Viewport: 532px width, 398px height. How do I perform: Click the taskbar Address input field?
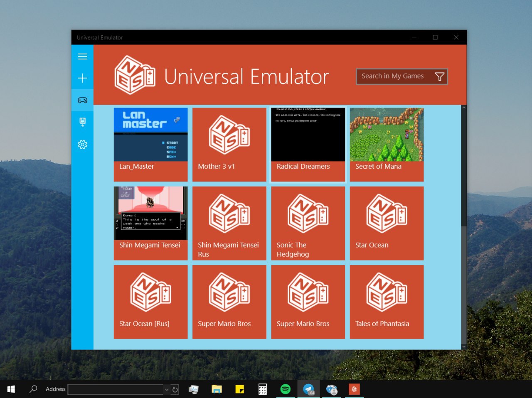[115, 389]
